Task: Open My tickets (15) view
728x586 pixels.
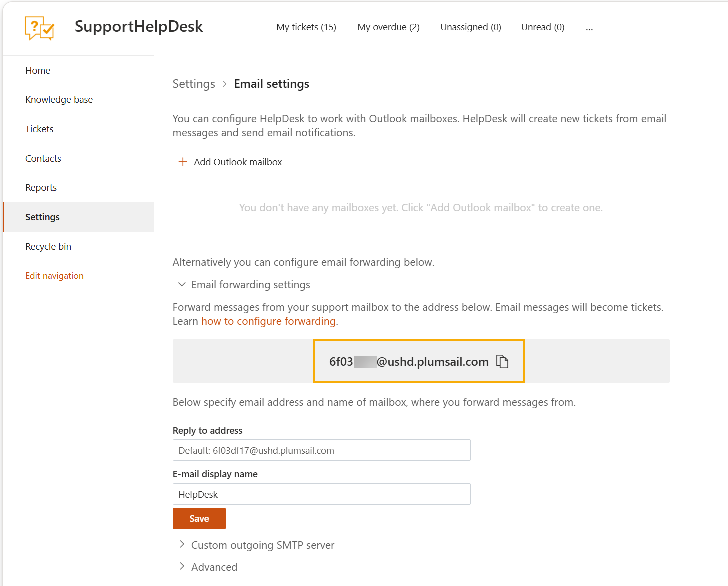Action: coord(306,27)
